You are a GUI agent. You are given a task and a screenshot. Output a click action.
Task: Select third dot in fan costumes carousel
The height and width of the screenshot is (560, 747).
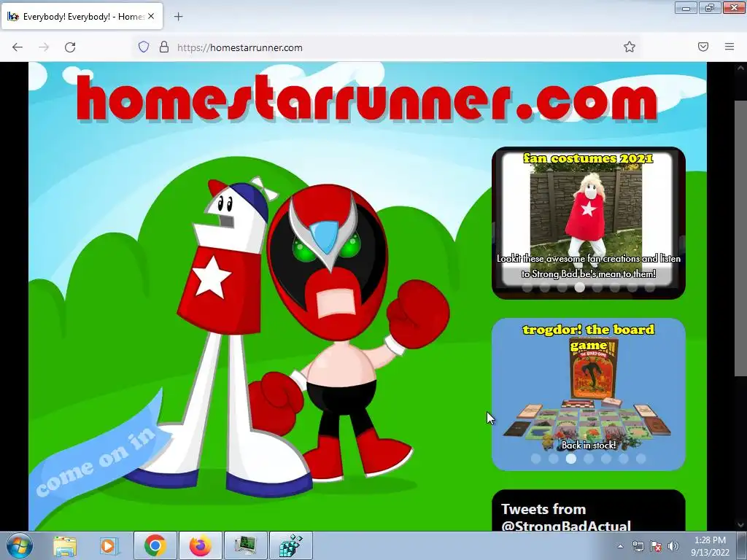tap(562, 287)
